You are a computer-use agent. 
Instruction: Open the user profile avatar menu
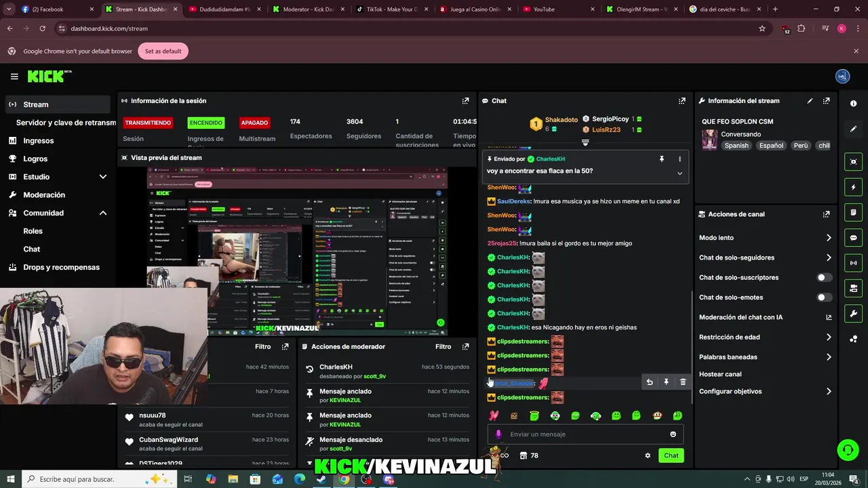(842, 77)
